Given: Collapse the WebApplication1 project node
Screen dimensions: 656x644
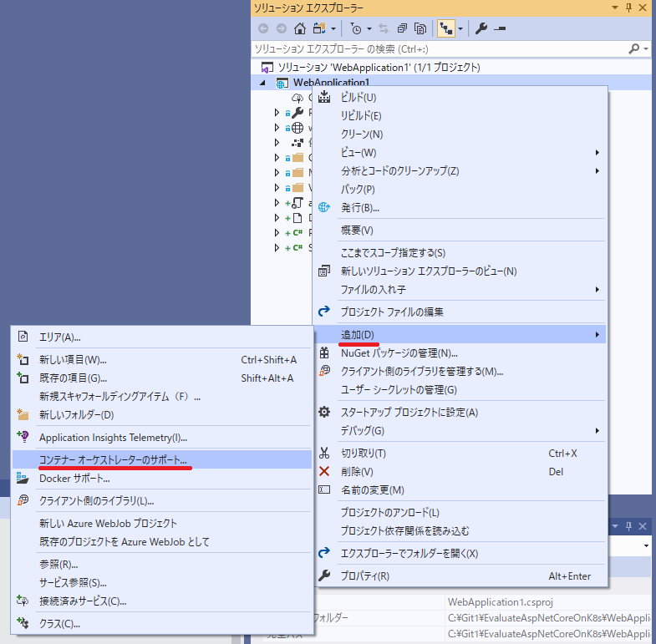Looking at the screenshot, I should 265,83.
